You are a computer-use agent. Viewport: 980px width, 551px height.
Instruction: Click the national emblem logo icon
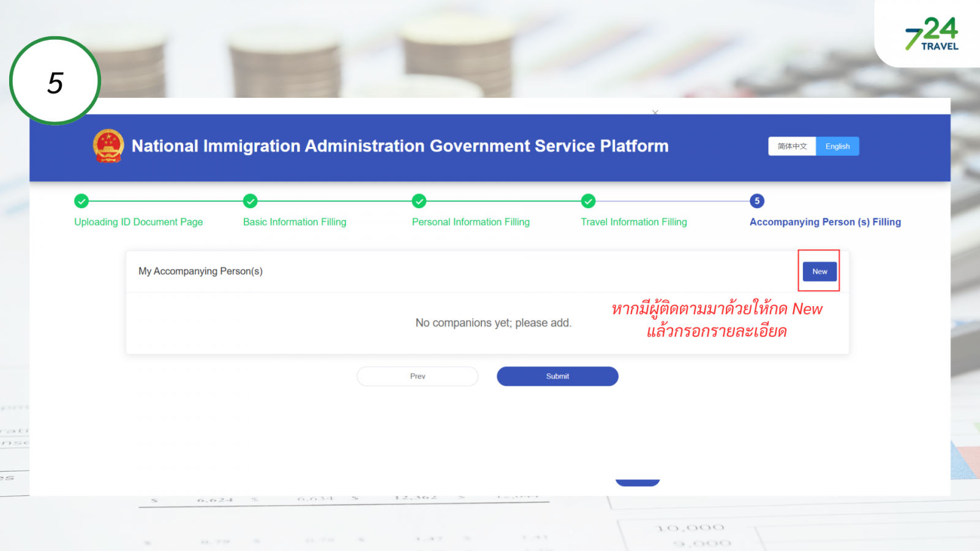[x=108, y=146]
